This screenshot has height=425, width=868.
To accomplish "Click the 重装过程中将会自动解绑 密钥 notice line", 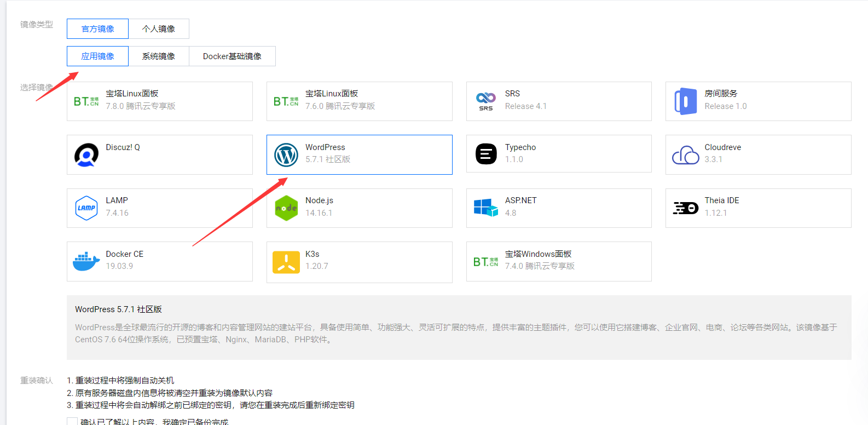I will click(x=211, y=405).
